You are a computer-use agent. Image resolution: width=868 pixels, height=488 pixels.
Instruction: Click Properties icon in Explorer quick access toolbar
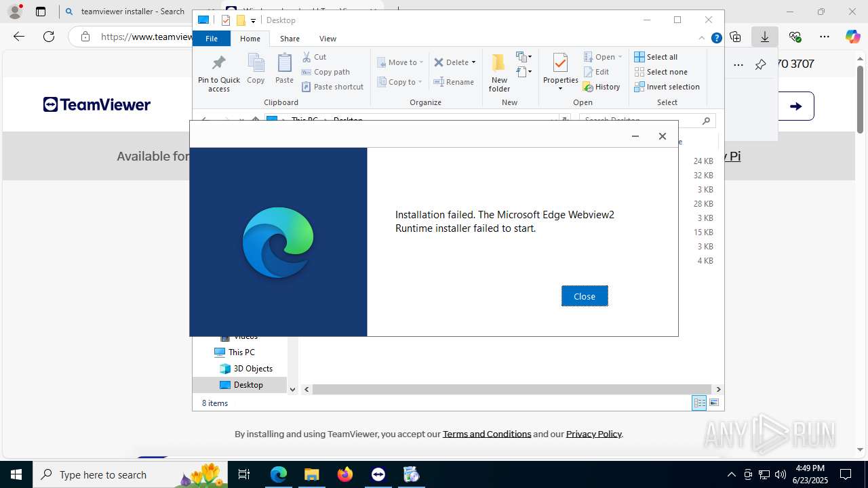226,20
